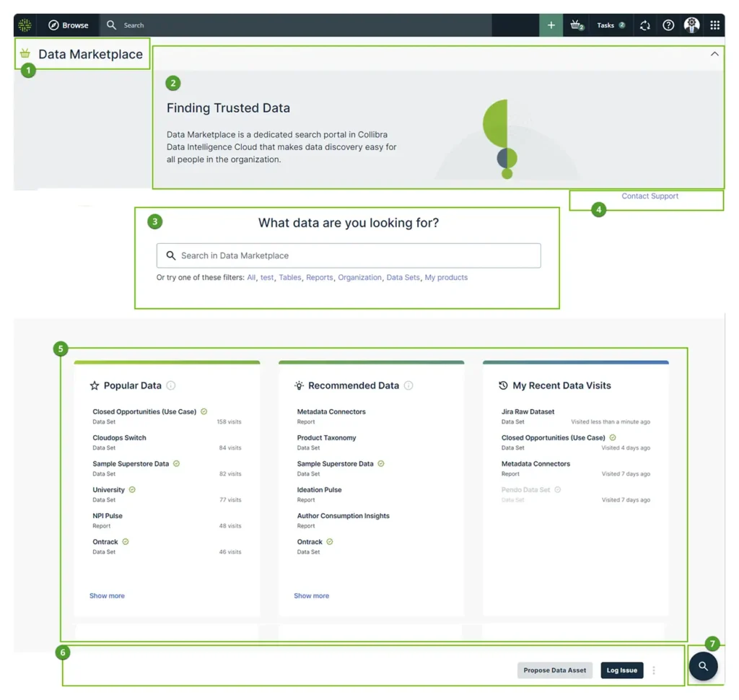
Task: Click the activities refresh-arrows icon
Action: (645, 25)
